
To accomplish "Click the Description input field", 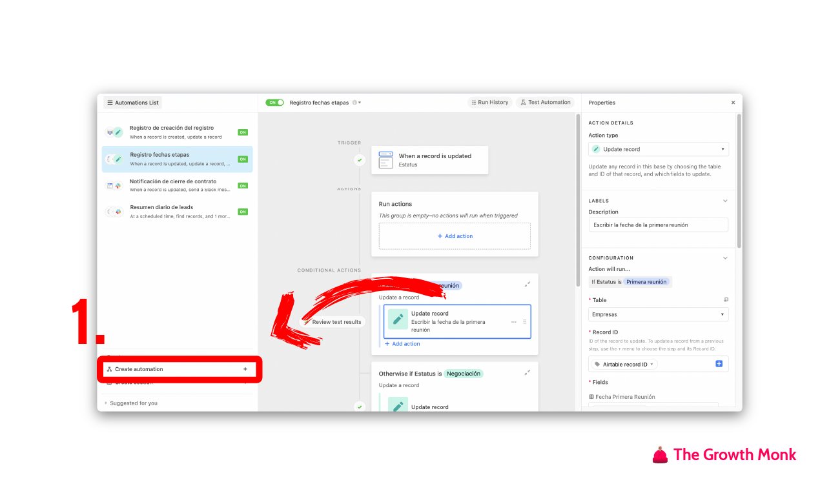I will [x=659, y=225].
